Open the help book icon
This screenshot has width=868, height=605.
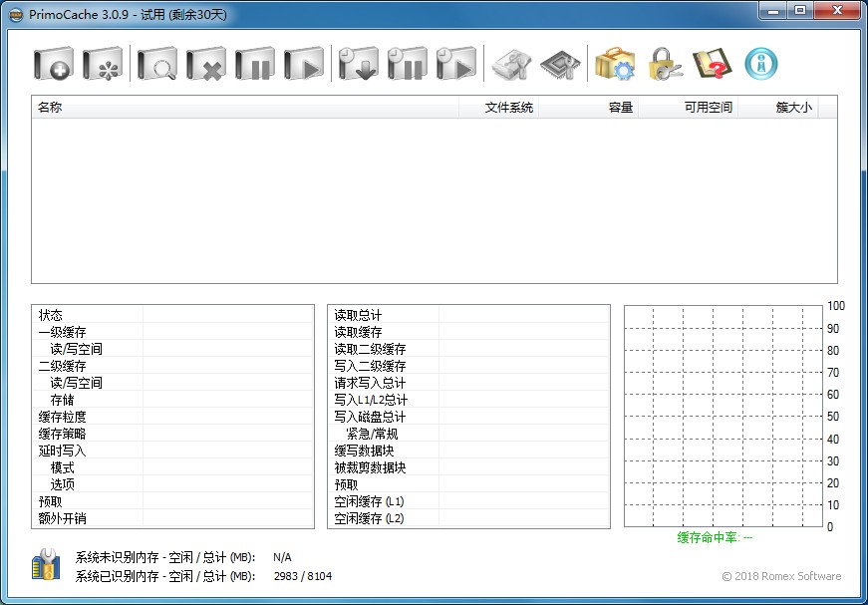(x=712, y=65)
